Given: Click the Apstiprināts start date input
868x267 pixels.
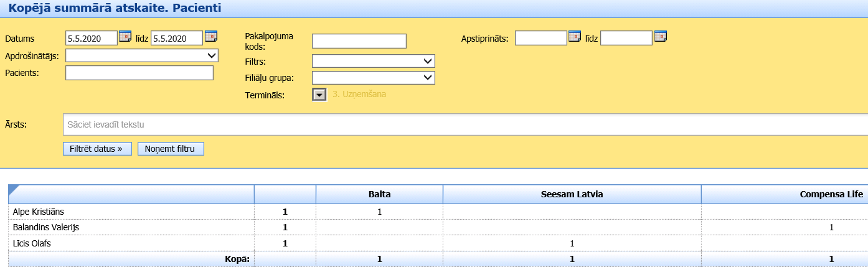Looking at the screenshot, I should coord(540,38).
